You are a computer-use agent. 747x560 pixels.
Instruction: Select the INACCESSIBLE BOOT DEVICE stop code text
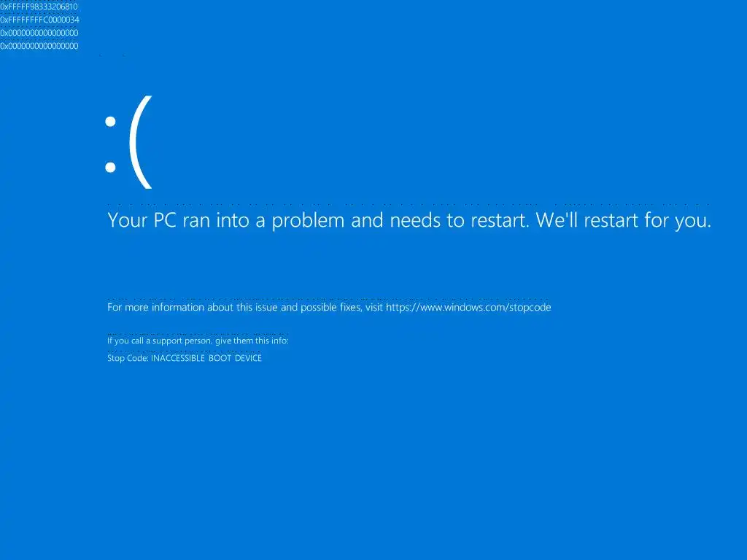point(206,358)
